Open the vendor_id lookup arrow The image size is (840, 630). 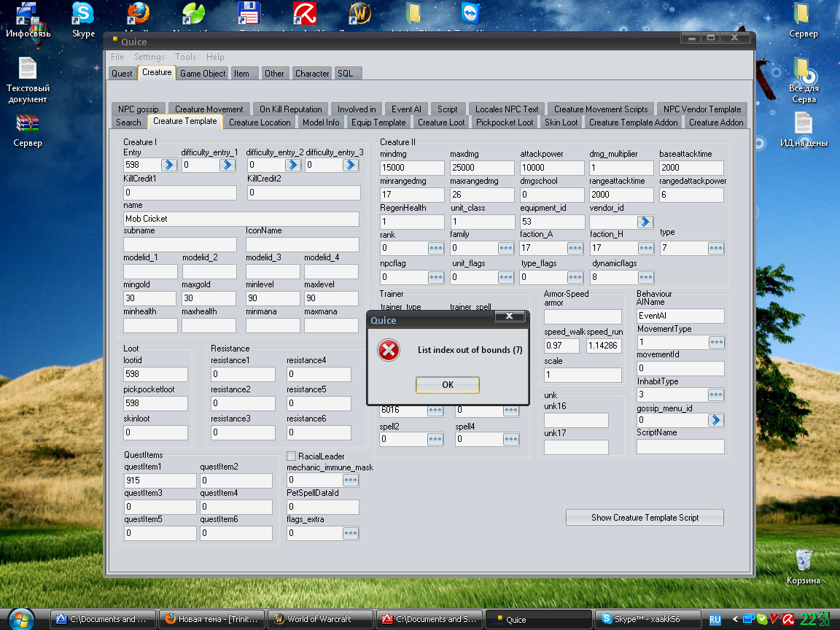(x=645, y=221)
